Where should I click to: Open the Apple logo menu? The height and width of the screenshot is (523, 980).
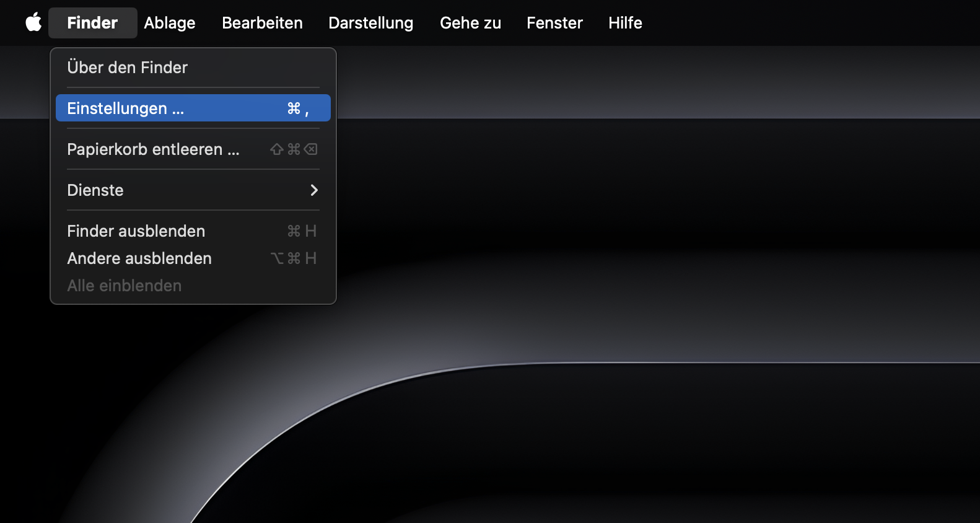click(x=33, y=23)
